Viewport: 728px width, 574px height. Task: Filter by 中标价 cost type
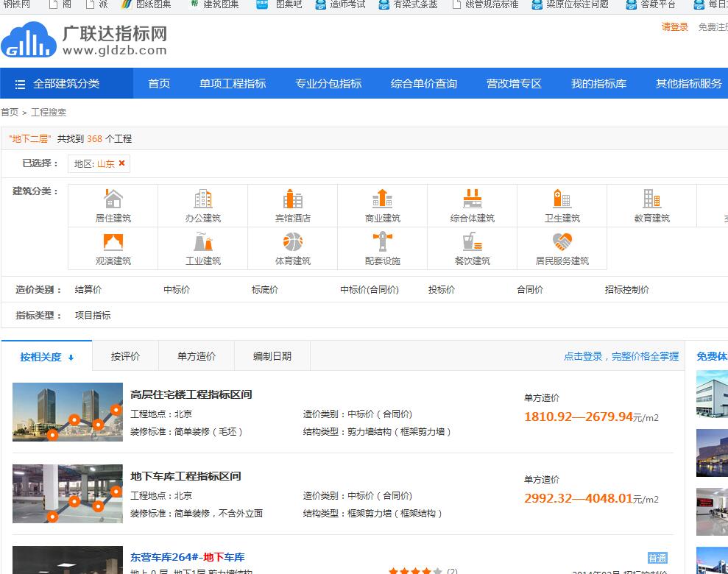point(177,289)
